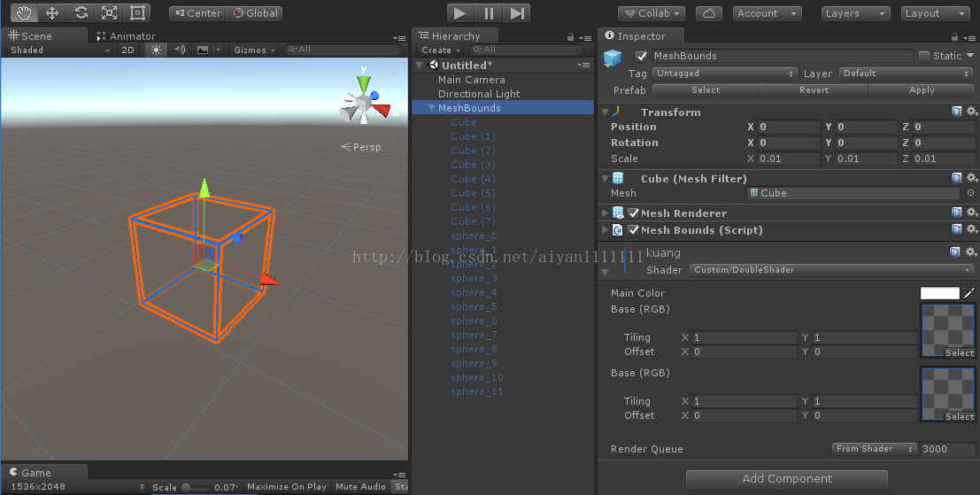This screenshot has height=495, width=980.
Task: Use the Main Color eyedropper
Action: coord(969,292)
